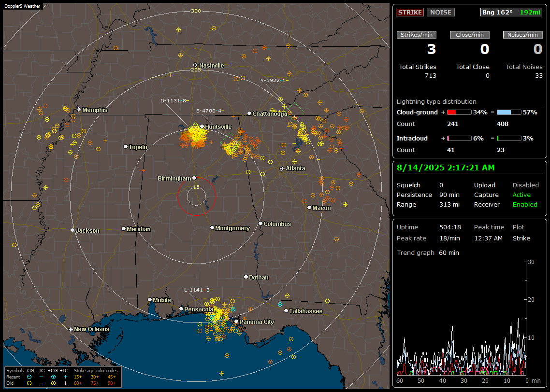
Task: Click the Huntsville city marker
Action: coord(202,126)
